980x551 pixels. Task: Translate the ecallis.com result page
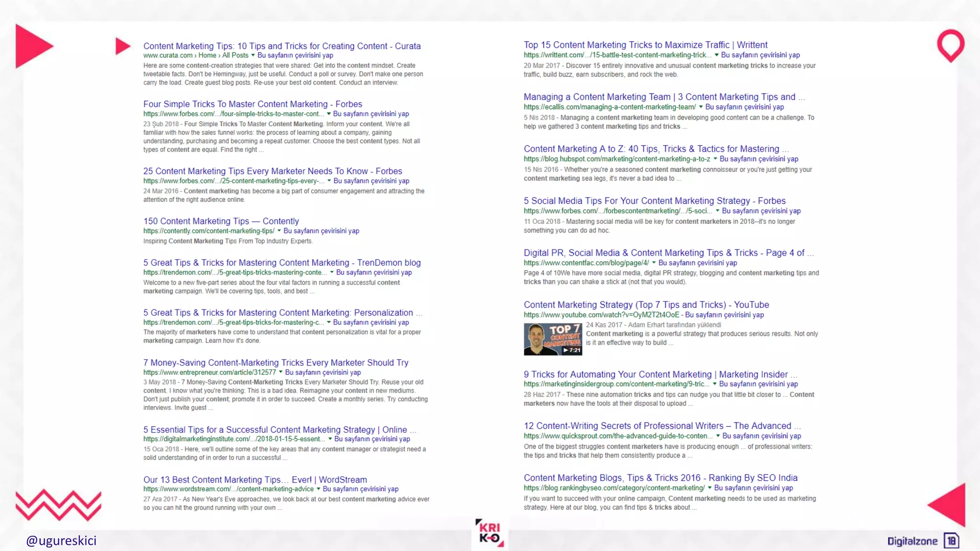click(745, 107)
